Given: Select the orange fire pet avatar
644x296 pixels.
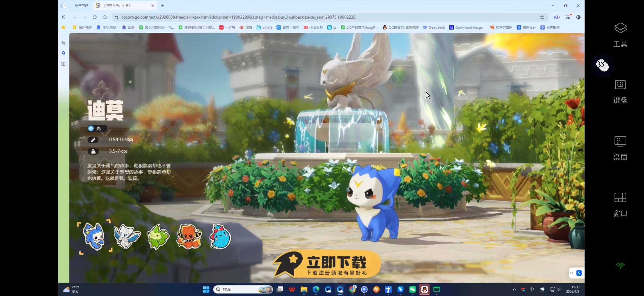Looking at the screenshot, I should pyautogui.click(x=189, y=236).
